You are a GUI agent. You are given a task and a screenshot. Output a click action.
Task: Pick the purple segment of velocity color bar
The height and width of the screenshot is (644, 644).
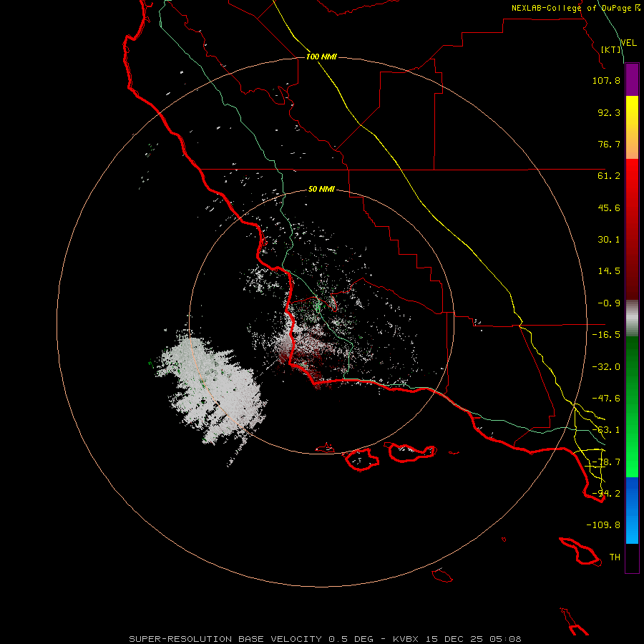[x=632, y=80]
